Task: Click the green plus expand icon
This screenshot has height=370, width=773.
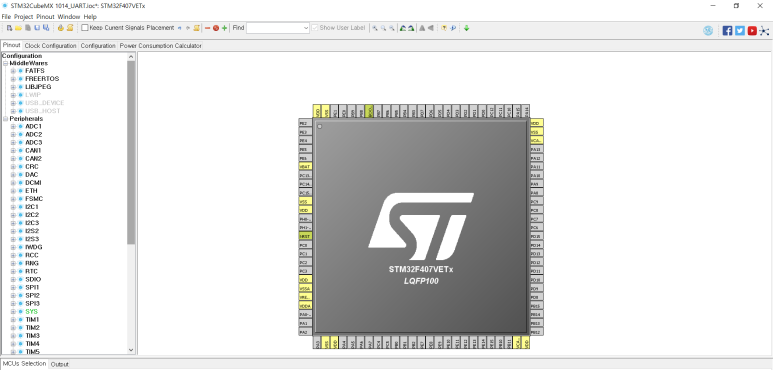Action: (x=225, y=28)
